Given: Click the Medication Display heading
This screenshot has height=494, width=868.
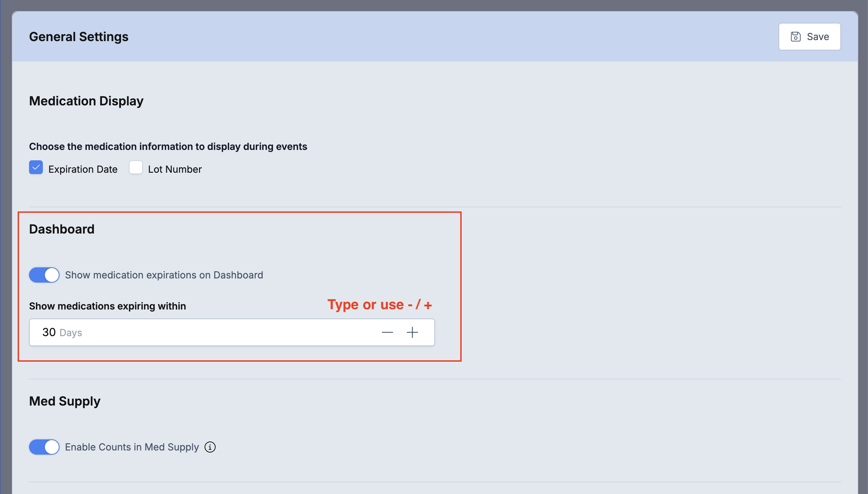Looking at the screenshot, I should click(86, 101).
